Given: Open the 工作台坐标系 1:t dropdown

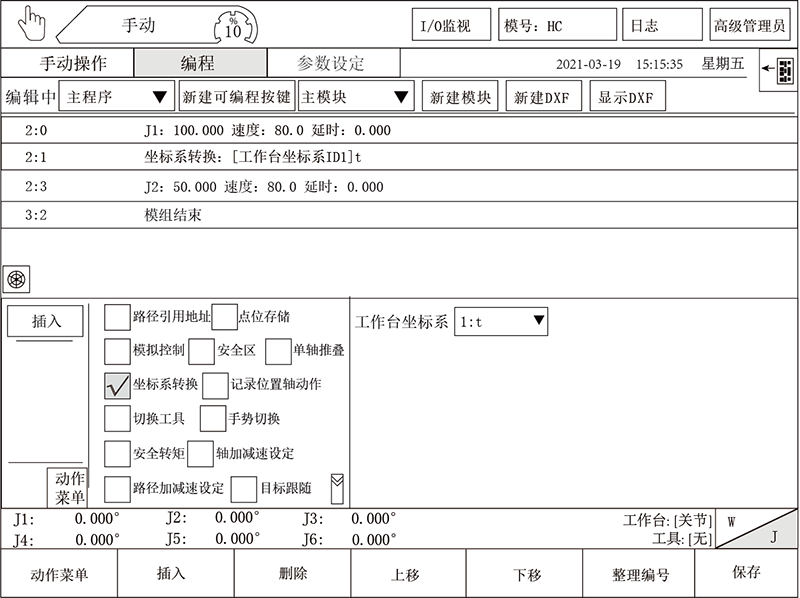Looking at the screenshot, I should tap(500, 321).
